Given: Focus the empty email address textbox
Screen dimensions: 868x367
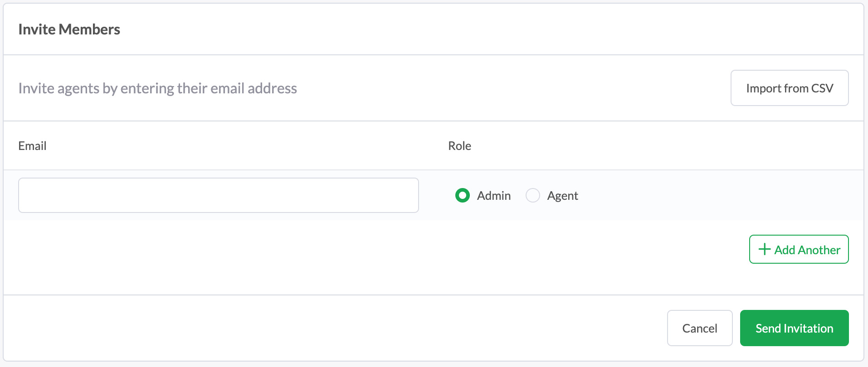Looking at the screenshot, I should [219, 195].
